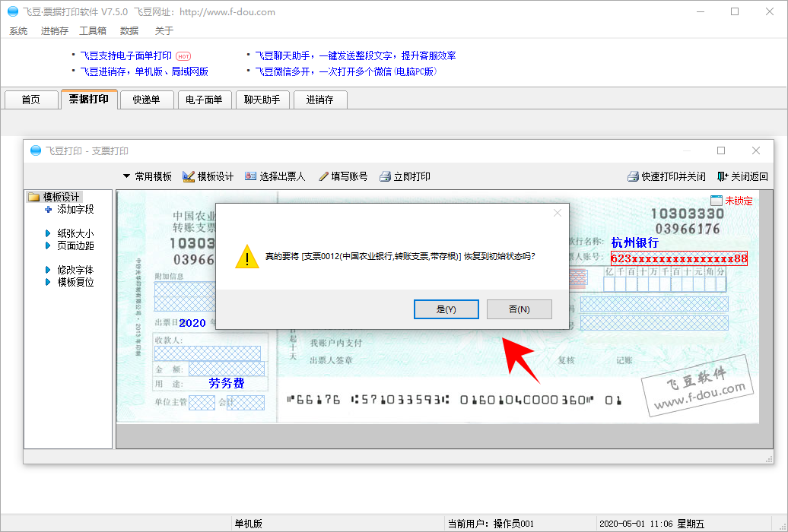
Task: Click the 立即打印 printer icon
Action: tap(385, 176)
